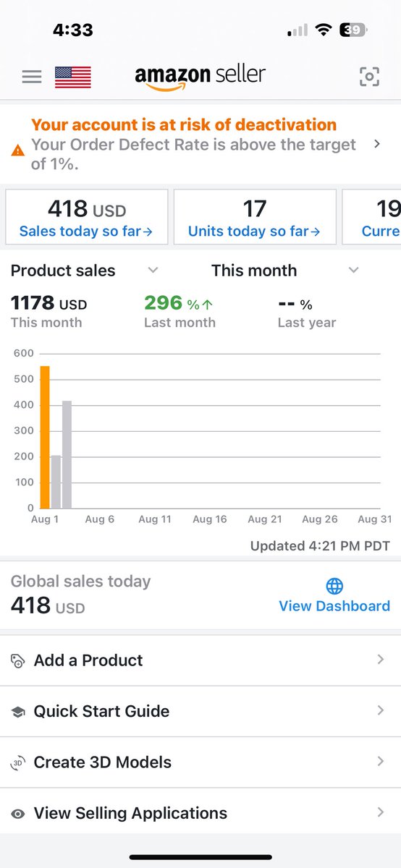
Task: Select the Add a Product menu row
Action: point(200,660)
